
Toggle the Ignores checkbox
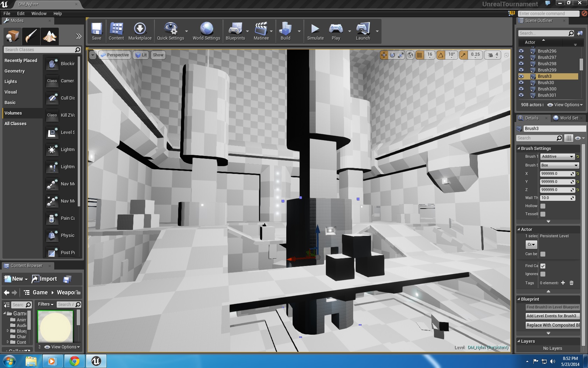click(543, 274)
